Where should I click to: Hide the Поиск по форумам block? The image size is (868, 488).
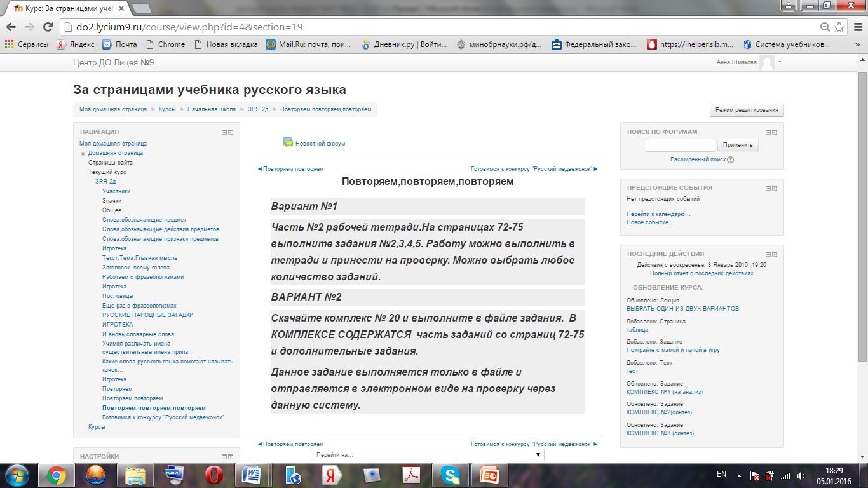768,132
